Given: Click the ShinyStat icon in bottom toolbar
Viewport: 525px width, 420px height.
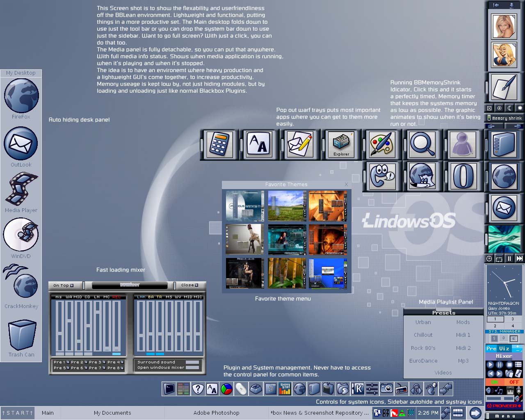Looking at the screenshot, I should tap(285, 388).
